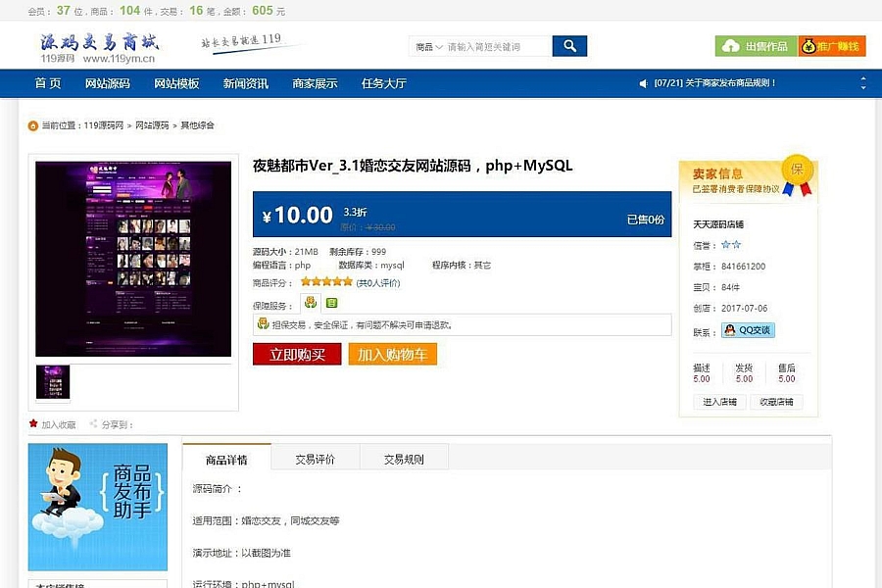
Task: Click the 天天源码店铺 shop name
Action: tap(718, 224)
